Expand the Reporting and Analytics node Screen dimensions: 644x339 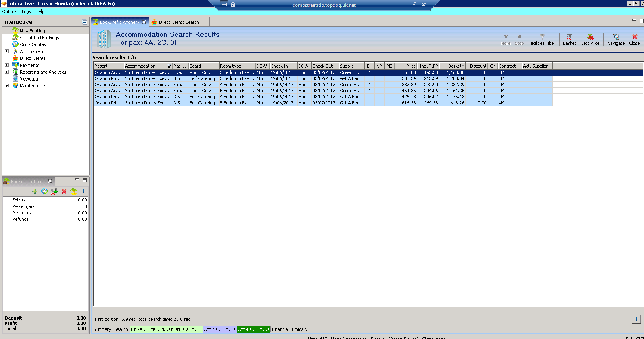click(6, 72)
